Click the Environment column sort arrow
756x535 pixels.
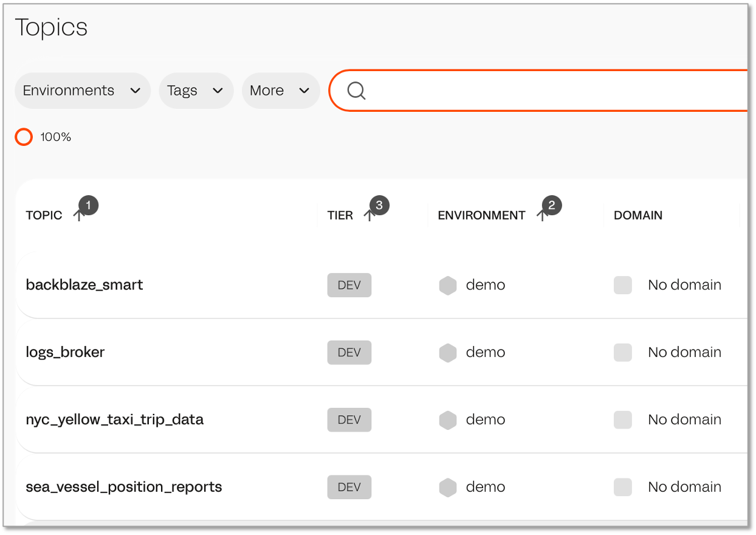(x=542, y=215)
